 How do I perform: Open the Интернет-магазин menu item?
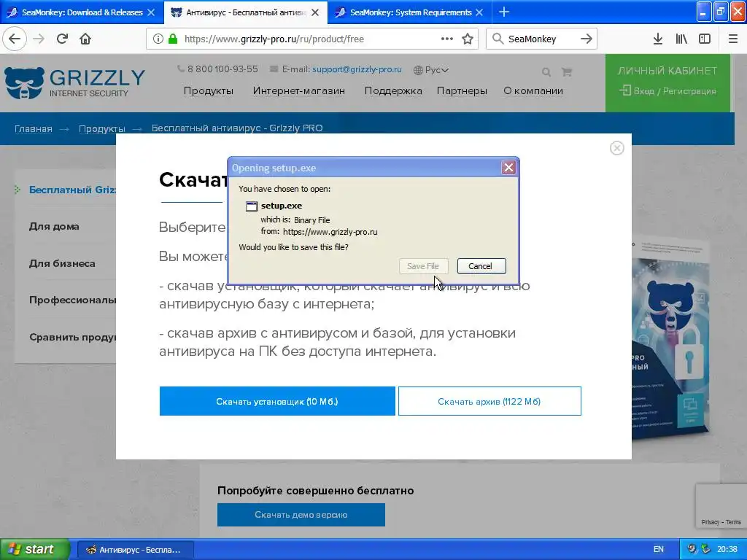pos(298,90)
